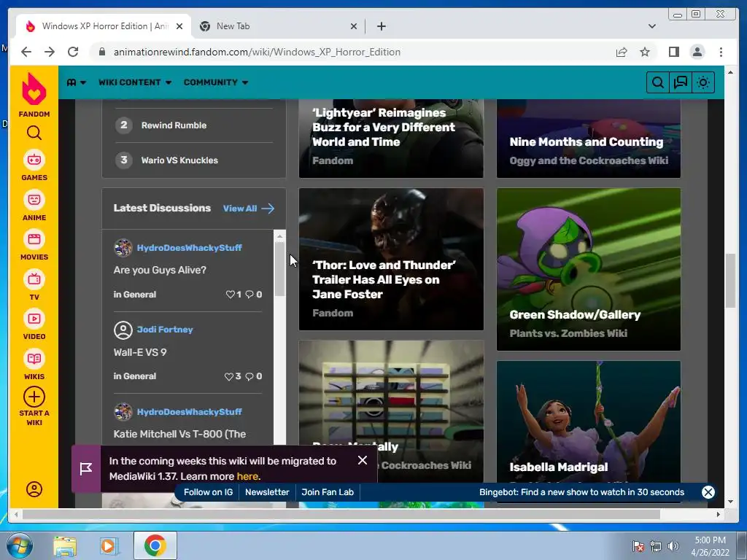
Task: Open the Chrome profile avatar
Action: (x=697, y=52)
